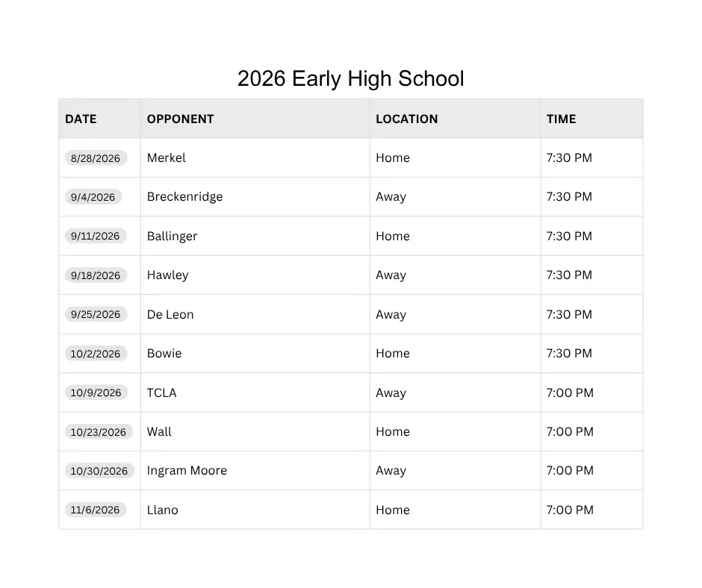Select the 9/4/2026 date badge
702x588 pixels.
93,197
